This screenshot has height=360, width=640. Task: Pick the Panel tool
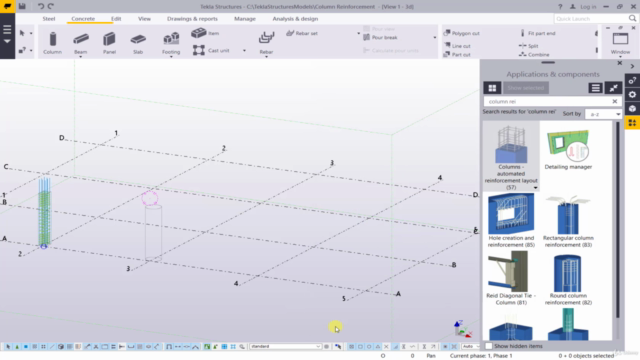109,43
